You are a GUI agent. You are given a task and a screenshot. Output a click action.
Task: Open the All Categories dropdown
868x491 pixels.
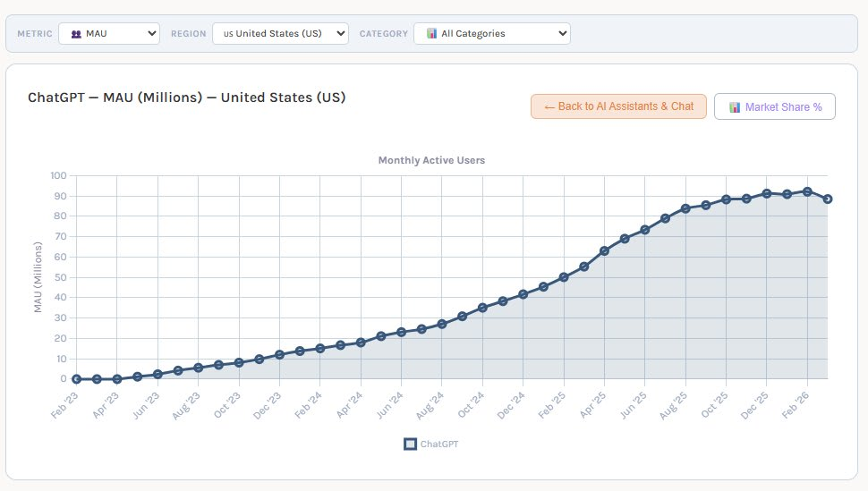(491, 34)
